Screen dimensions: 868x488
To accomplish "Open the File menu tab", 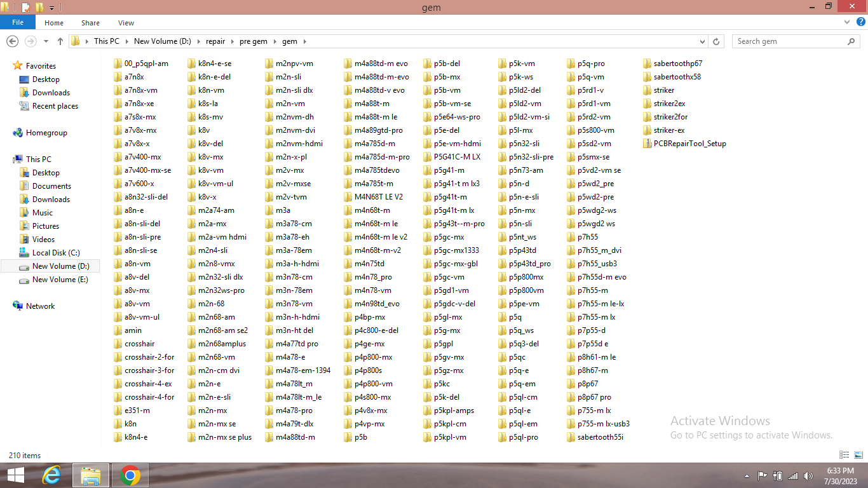I will 18,22.
